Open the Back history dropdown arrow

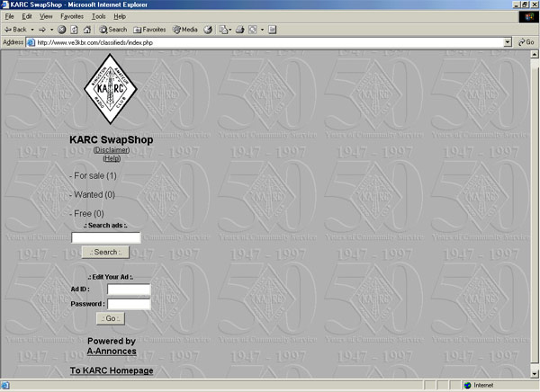coord(32,30)
